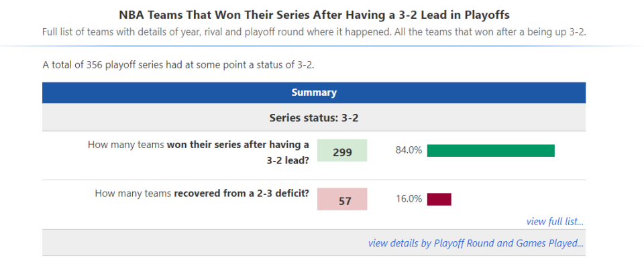
Task: Select the pink box showing 57
Action: 342,199
